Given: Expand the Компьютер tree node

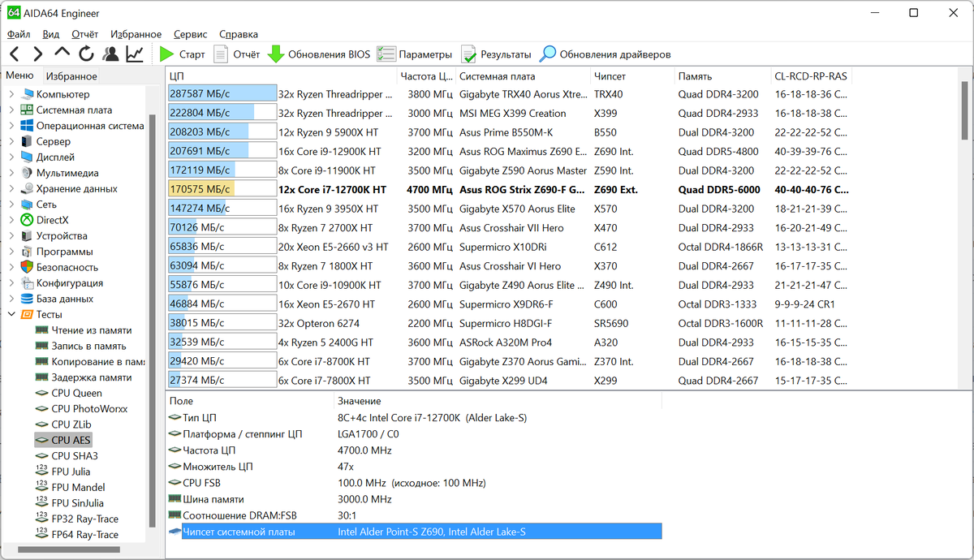Looking at the screenshot, I should (x=11, y=94).
